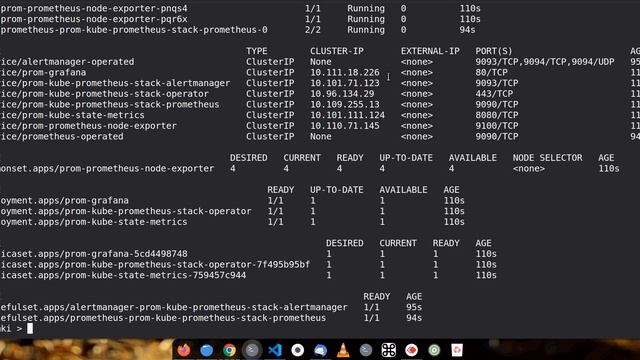Select cluster IP 10.101.71.123
This screenshot has height=360, width=640.
(344, 83)
